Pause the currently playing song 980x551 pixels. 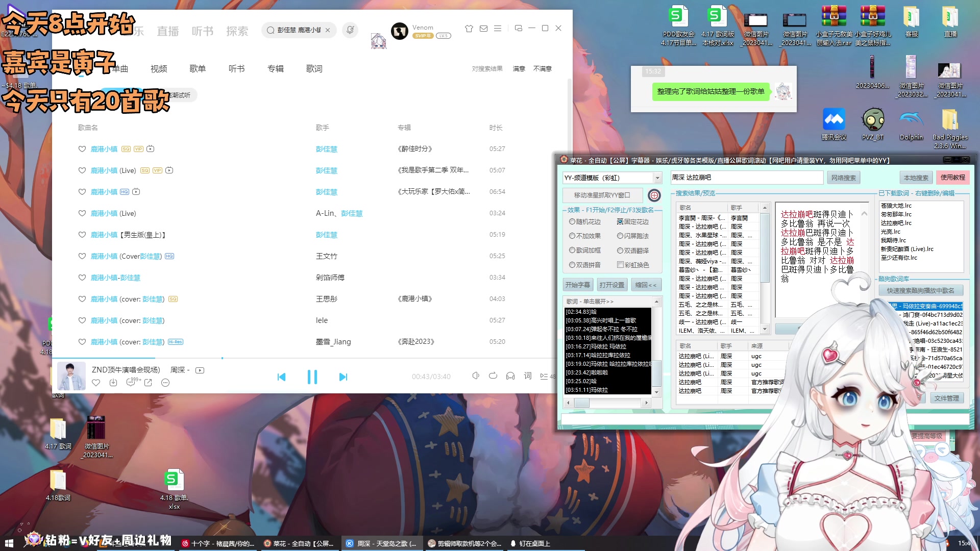pyautogui.click(x=312, y=377)
